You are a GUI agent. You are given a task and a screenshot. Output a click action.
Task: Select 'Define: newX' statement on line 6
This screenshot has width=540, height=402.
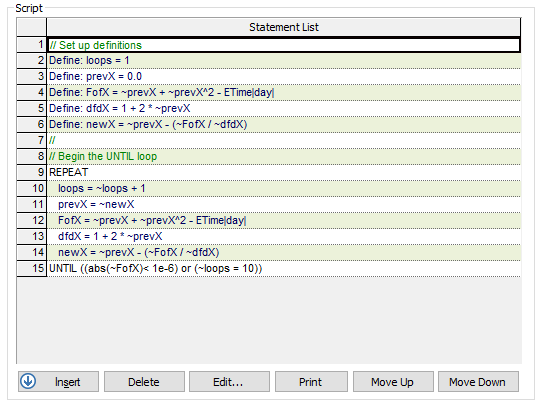pos(284,124)
